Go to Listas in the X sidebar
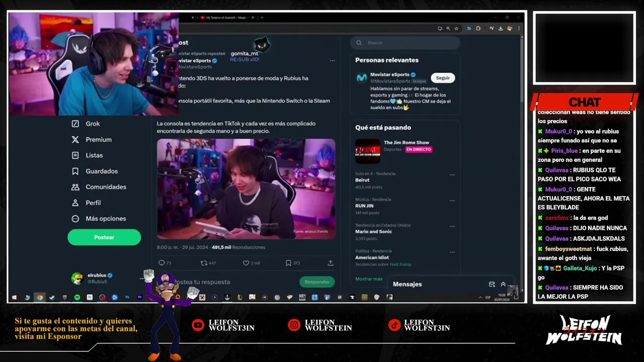This screenshot has width=644, height=362. pyautogui.click(x=87, y=155)
